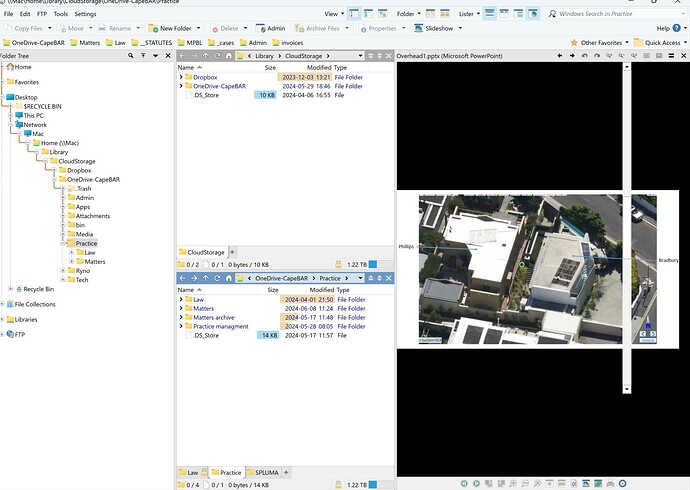Viewport: 690px width, 490px height.
Task: Toggle the second View mode icon
Action: (x=368, y=14)
